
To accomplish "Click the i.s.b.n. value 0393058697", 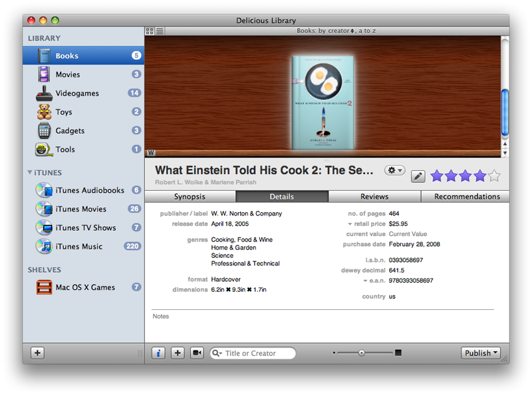I will tap(406, 260).
